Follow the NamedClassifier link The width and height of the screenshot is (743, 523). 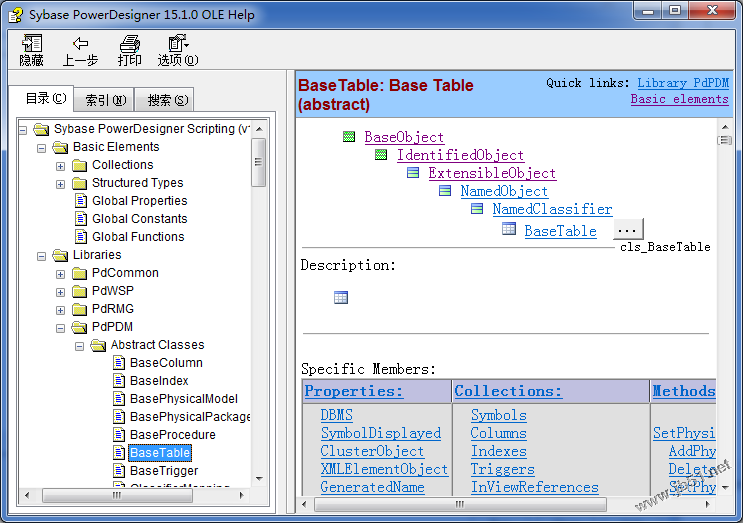tap(552, 209)
